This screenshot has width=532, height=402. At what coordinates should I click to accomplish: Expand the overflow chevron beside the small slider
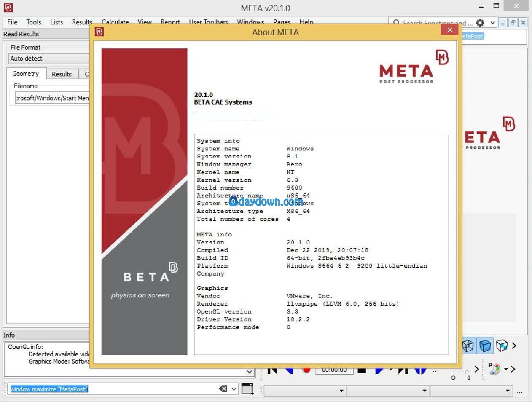(476, 369)
